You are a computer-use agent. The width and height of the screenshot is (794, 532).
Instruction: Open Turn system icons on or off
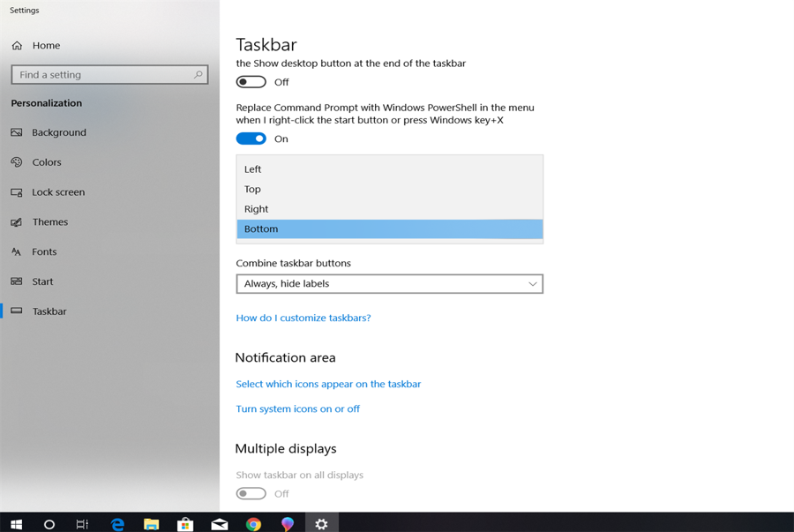click(298, 409)
